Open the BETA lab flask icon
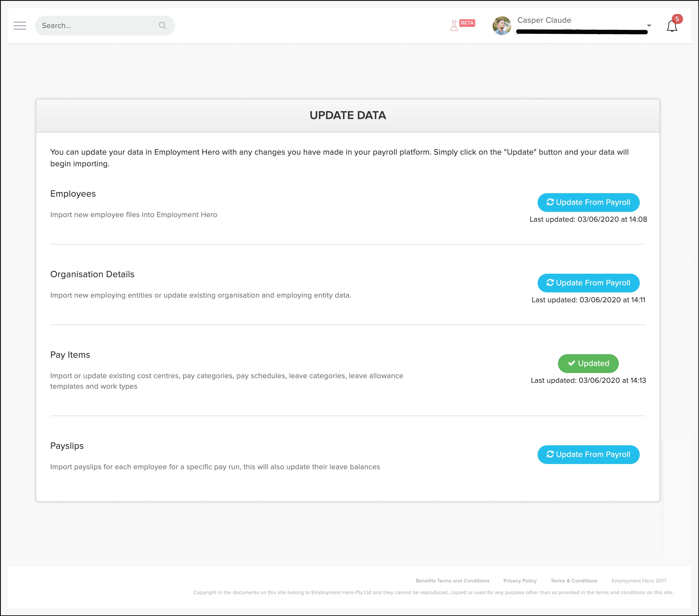Image resolution: width=699 pixels, height=616 pixels. click(x=454, y=26)
